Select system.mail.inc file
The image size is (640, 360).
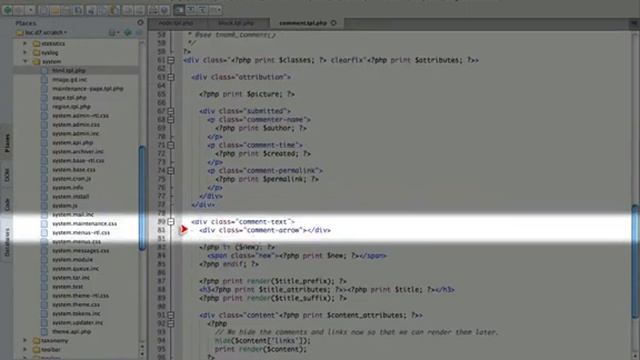[x=73, y=214]
